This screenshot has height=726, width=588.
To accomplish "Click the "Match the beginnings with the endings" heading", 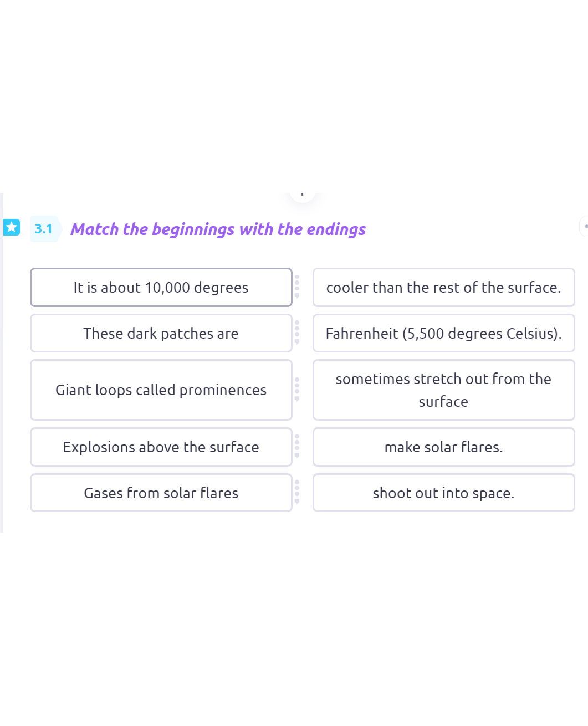I will (x=218, y=229).
